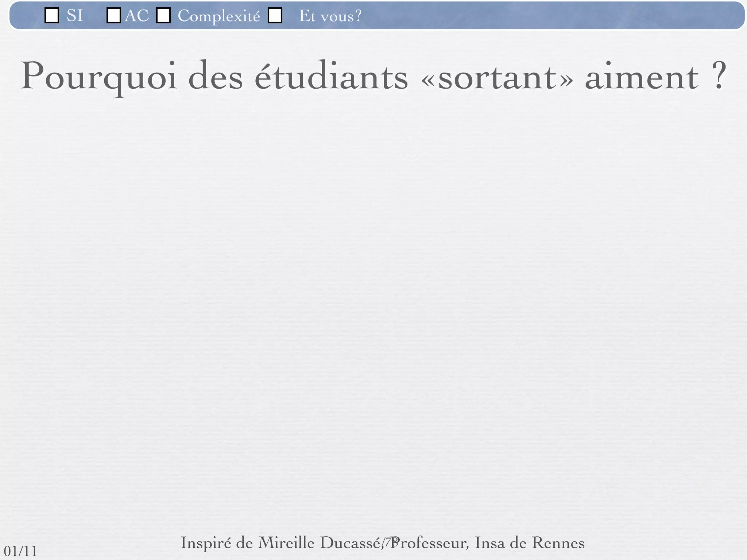This screenshot has width=747, height=560.
Task: Select the Et vous? section label
Action: (x=330, y=16)
